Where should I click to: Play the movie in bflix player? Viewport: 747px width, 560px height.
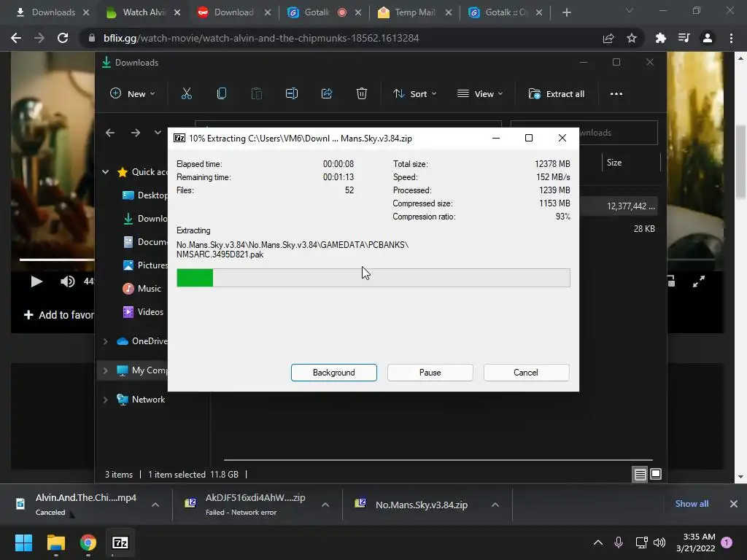tap(36, 281)
